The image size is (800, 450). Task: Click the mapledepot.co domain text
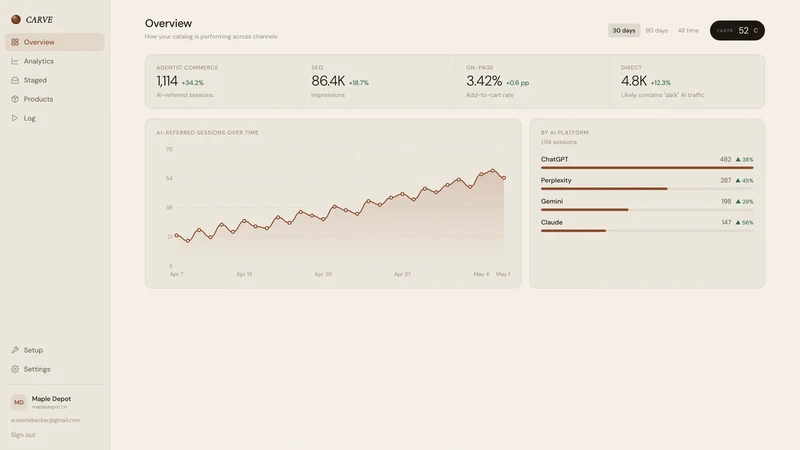49,407
